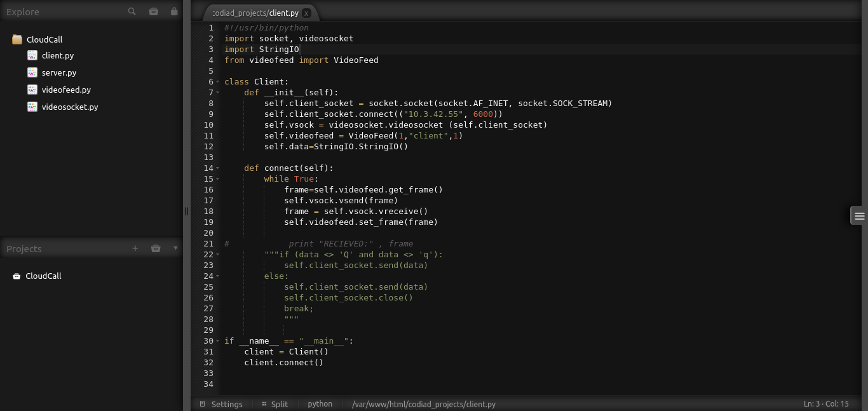Toggle the sidebar lock icon
This screenshot has height=411, width=868.
174,11
